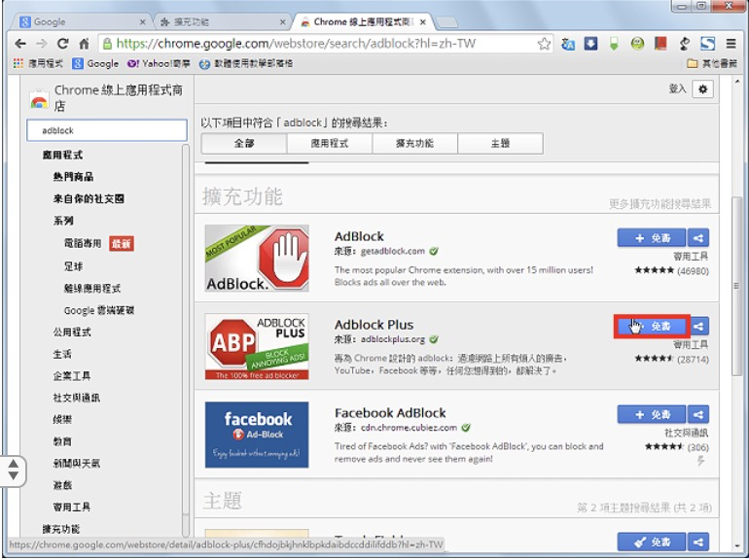
Task: Open the Google Translate extension icon
Action: pyautogui.click(x=568, y=44)
